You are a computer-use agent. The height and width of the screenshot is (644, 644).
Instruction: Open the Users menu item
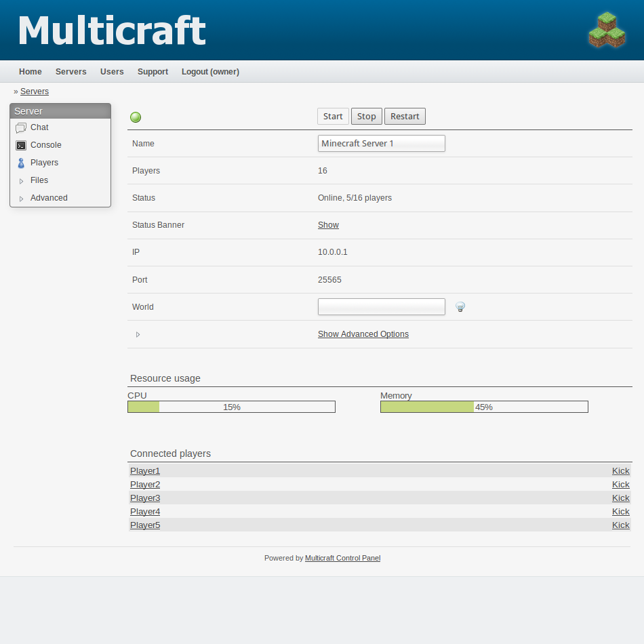[112, 71]
